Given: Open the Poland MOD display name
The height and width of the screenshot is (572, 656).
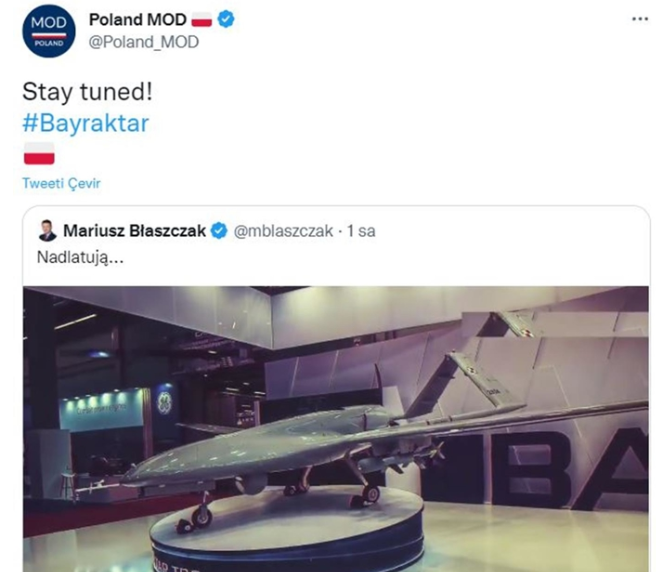Looking at the screenshot, I should pos(138,20).
